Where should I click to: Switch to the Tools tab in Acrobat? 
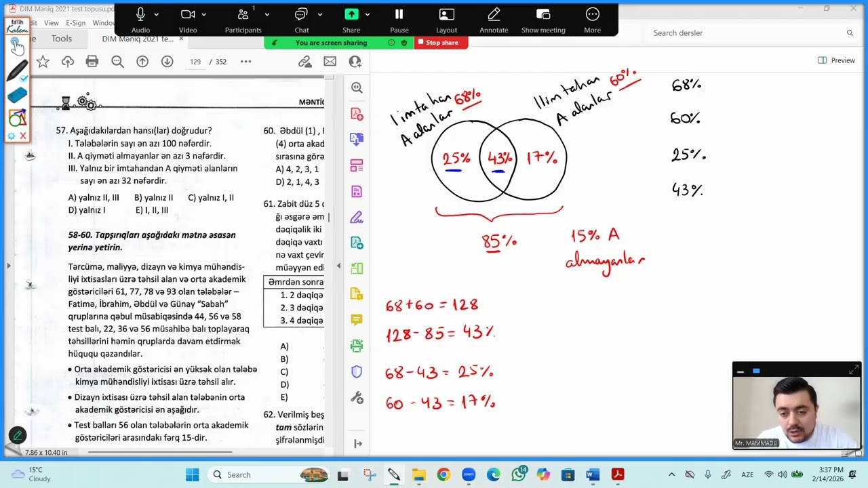click(62, 39)
